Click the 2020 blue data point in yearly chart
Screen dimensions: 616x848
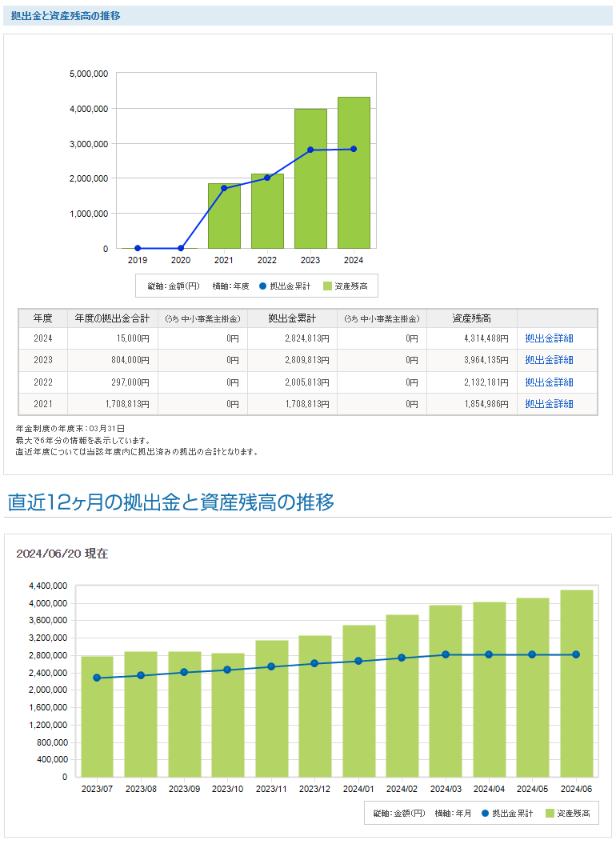point(181,248)
